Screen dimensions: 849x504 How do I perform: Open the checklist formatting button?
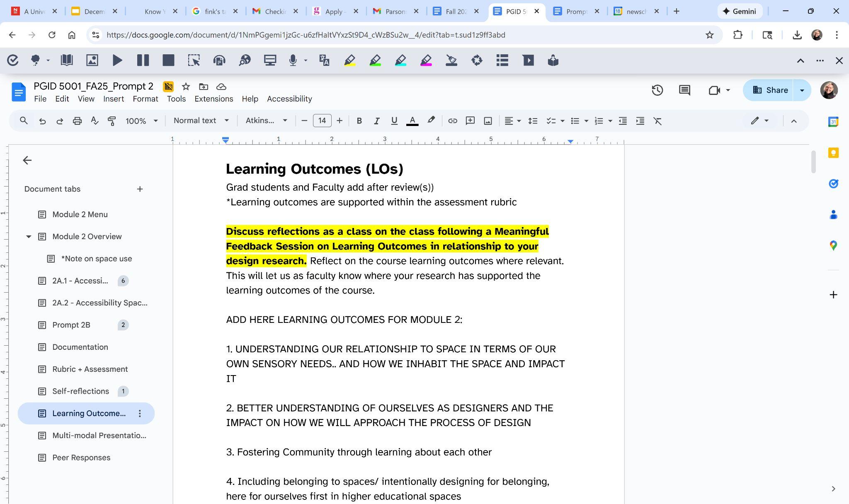pyautogui.click(x=551, y=121)
